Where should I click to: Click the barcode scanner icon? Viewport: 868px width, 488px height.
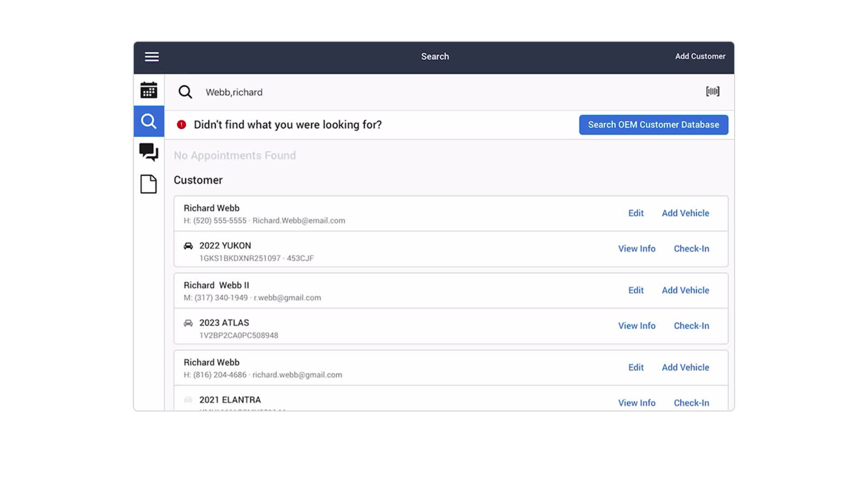coord(712,92)
